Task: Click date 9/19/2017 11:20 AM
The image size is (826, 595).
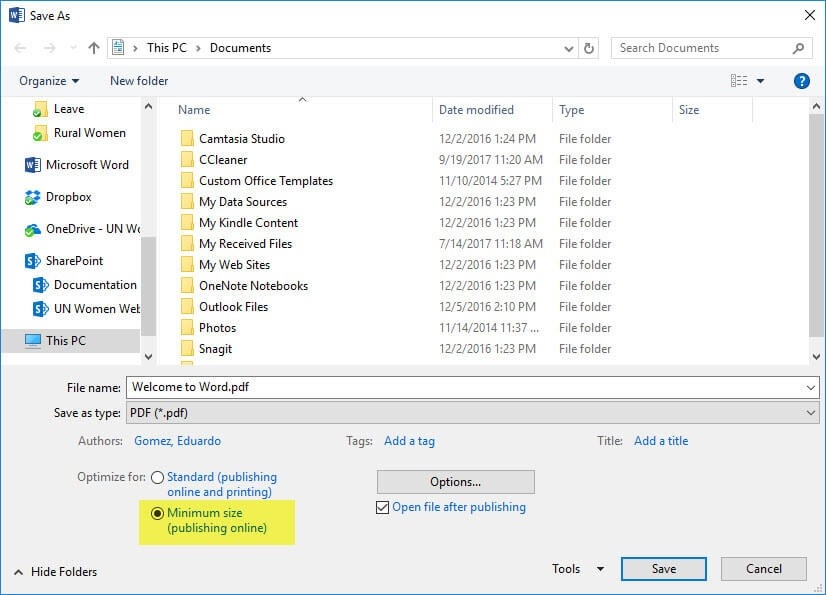Action: (x=490, y=160)
